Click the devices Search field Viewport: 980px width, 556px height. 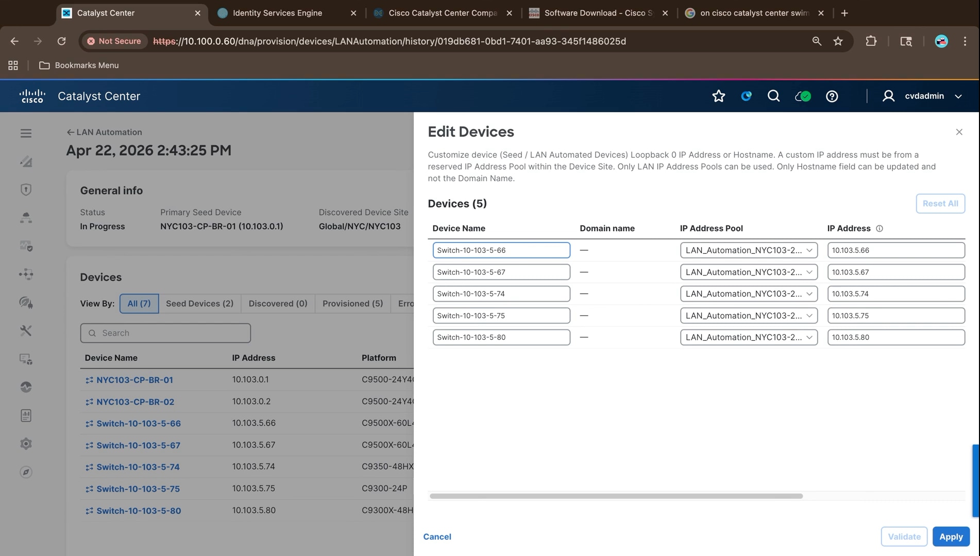[x=165, y=333]
